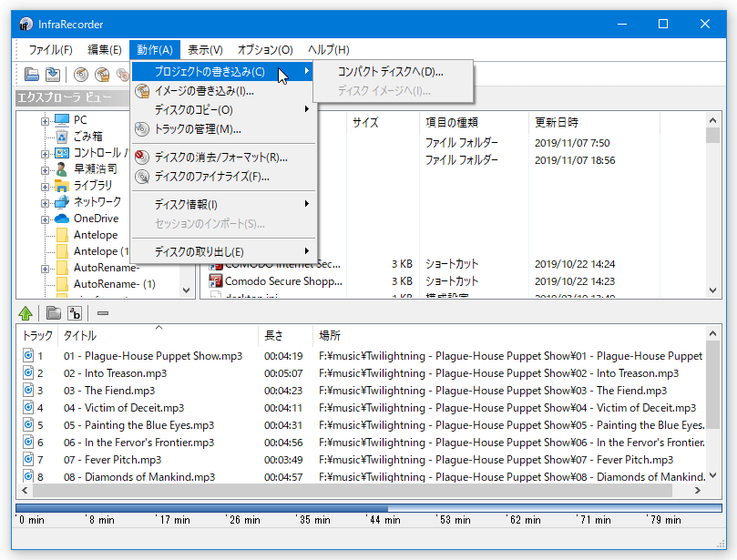
Task: Click the erase disc icon beside ディスクの消去
Action: (x=142, y=157)
